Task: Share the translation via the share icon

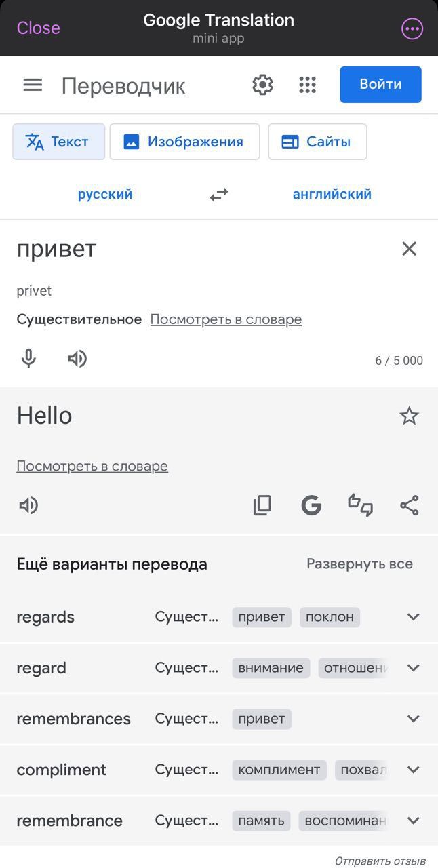Action: pos(409,505)
